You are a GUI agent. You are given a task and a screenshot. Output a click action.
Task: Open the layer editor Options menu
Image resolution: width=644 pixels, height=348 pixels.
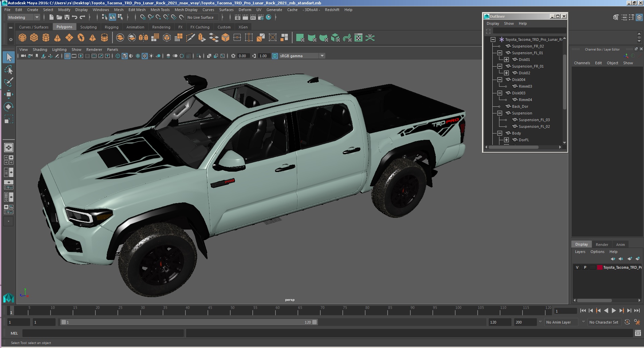point(597,252)
